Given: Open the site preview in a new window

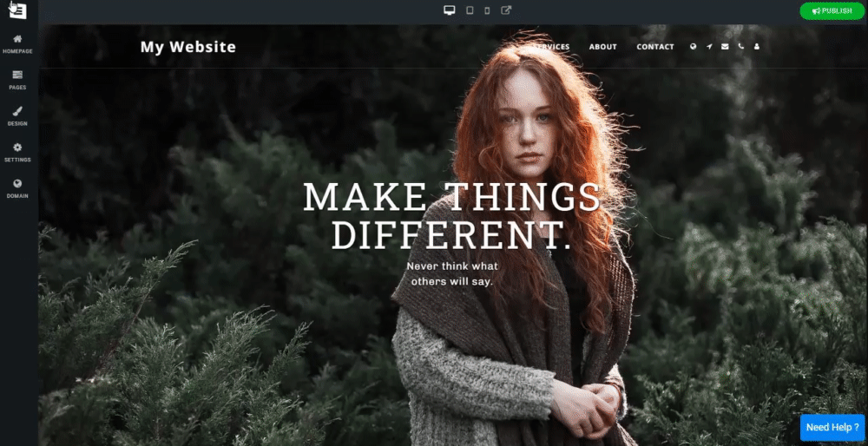Looking at the screenshot, I should [506, 10].
